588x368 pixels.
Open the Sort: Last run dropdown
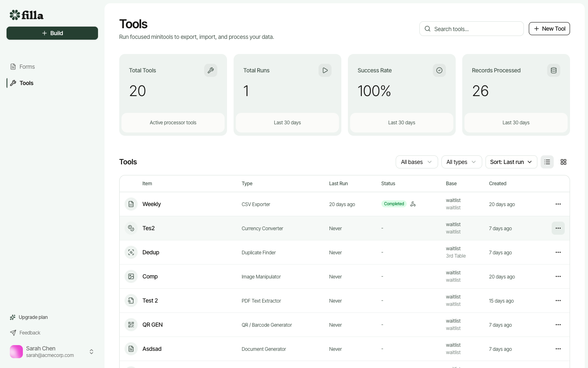pyautogui.click(x=511, y=162)
